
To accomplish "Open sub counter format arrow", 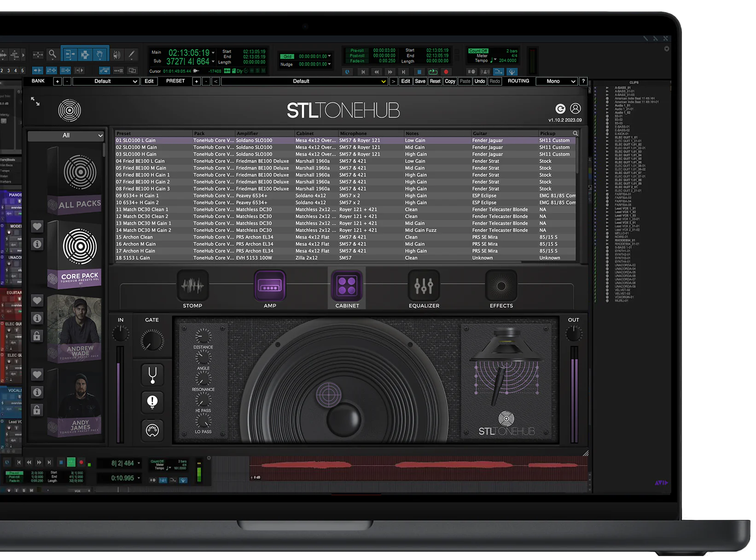I will click(213, 62).
